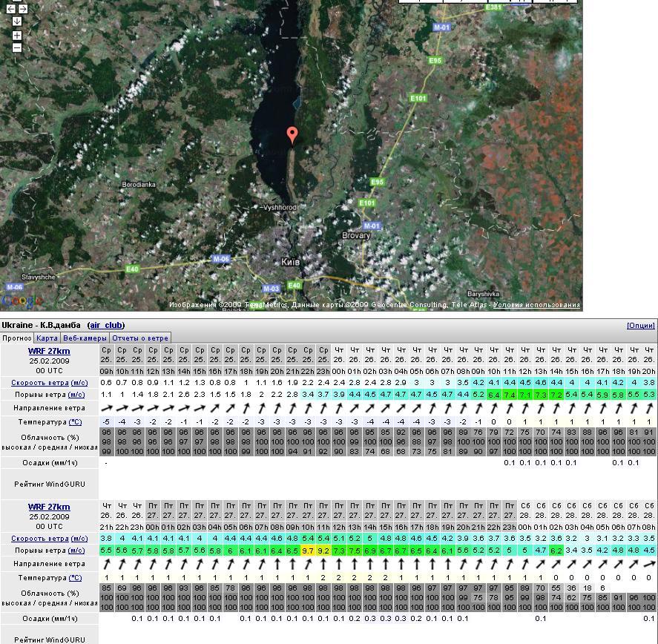Click the red location marker on the map
The height and width of the screenshot is (644, 658).
coord(292,135)
